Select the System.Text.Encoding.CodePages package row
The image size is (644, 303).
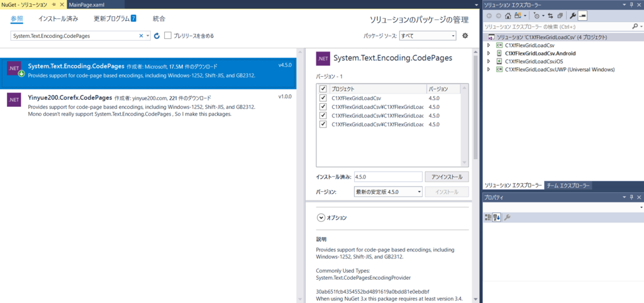coord(148,74)
